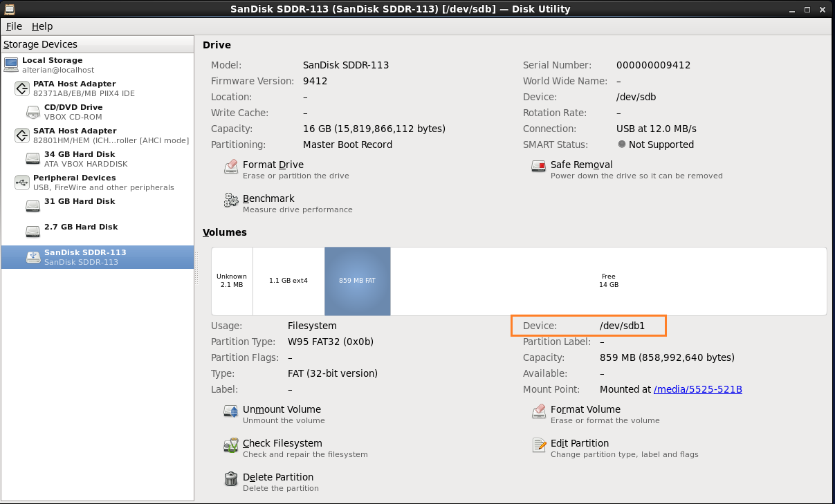The image size is (835, 504).
Task: Click firmware version value 9412
Action: pyautogui.click(x=315, y=81)
